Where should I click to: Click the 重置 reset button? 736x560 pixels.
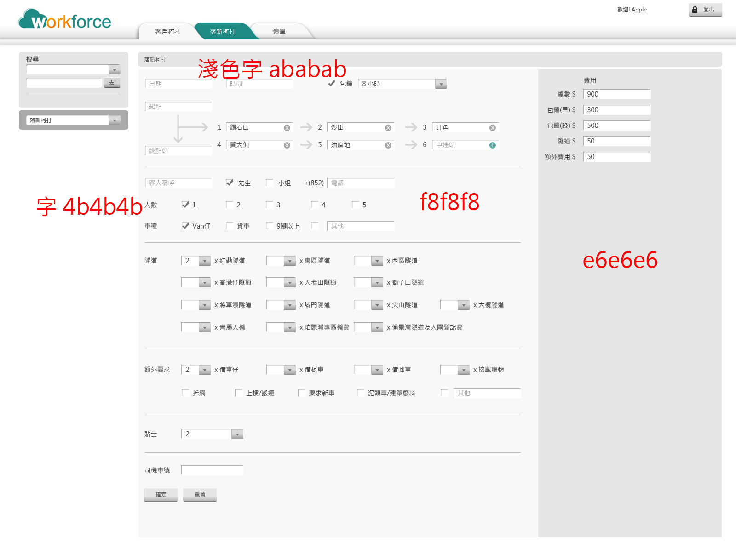[200, 495]
